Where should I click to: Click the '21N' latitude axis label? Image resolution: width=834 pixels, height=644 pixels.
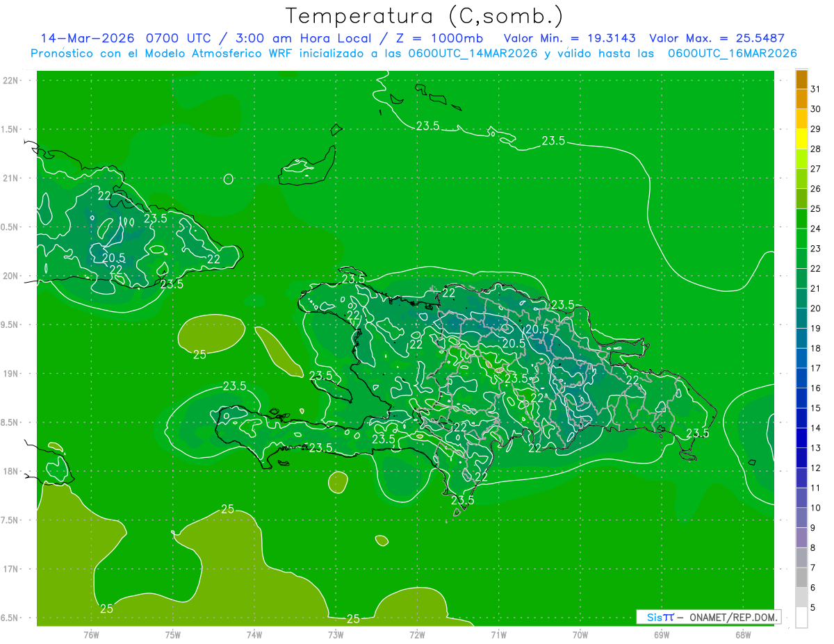pyautogui.click(x=10, y=179)
